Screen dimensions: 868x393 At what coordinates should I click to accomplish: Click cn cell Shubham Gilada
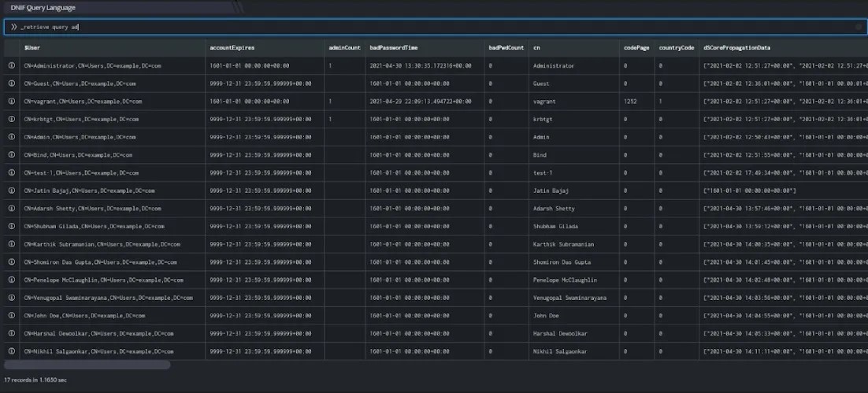(x=574, y=226)
